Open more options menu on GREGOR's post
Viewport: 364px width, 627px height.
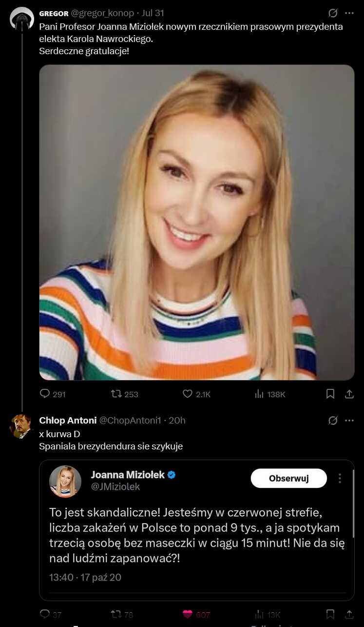tap(349, 13)
